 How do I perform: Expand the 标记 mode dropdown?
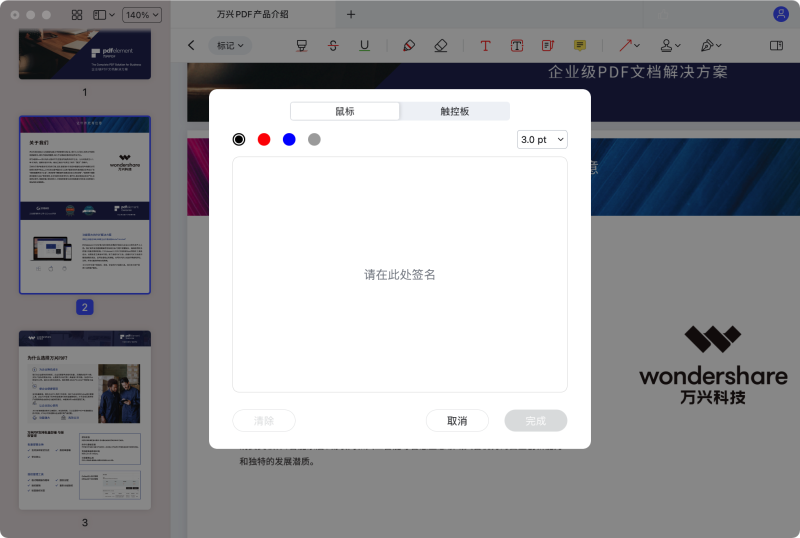click(x=230, y=46)
